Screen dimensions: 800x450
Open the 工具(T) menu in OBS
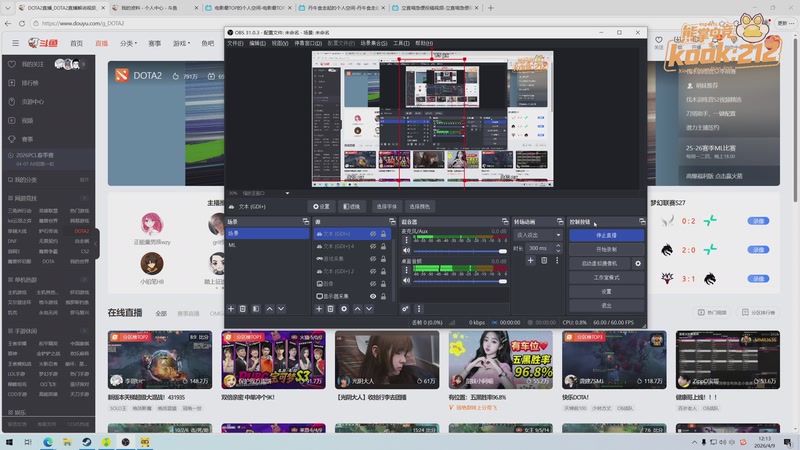401,43
